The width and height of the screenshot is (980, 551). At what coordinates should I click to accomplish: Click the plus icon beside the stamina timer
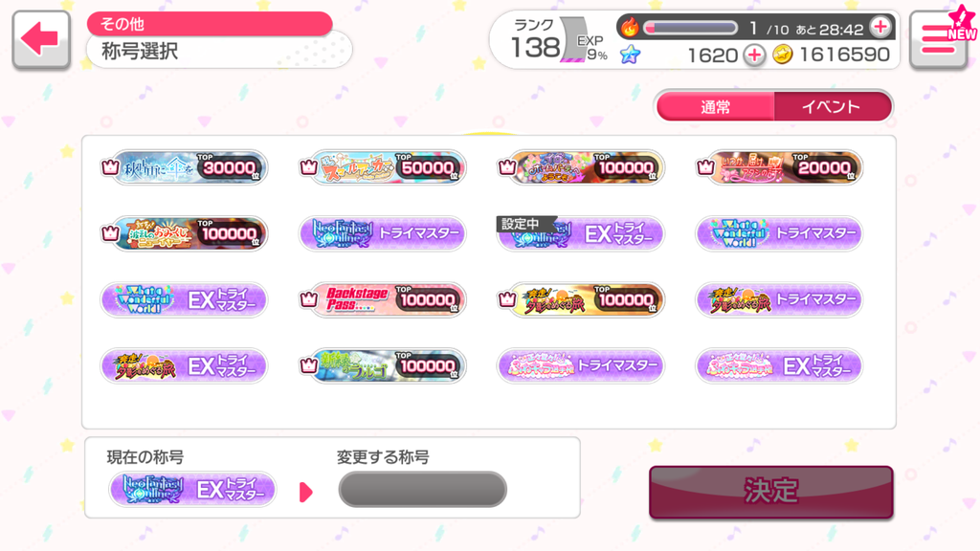pyautogui.click(x=880, y=27)
